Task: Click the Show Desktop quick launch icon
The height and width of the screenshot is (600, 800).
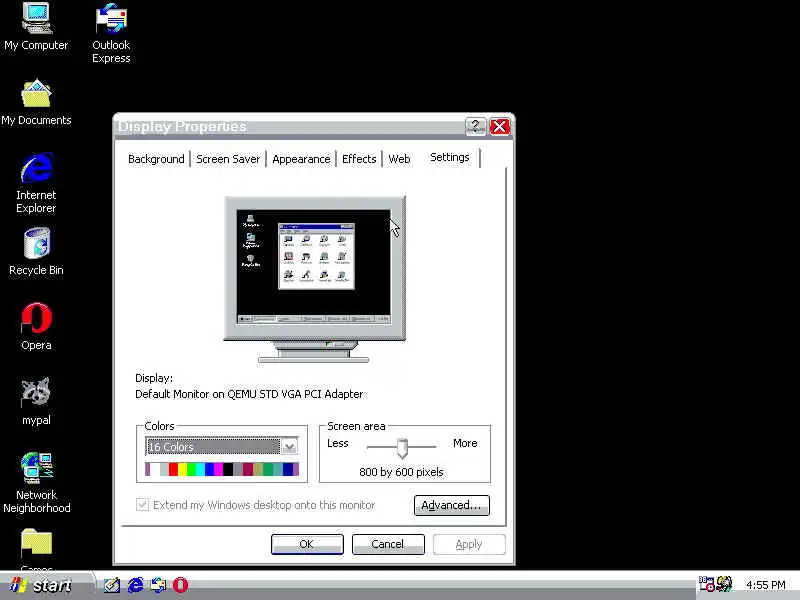Action: click(112, 585)
